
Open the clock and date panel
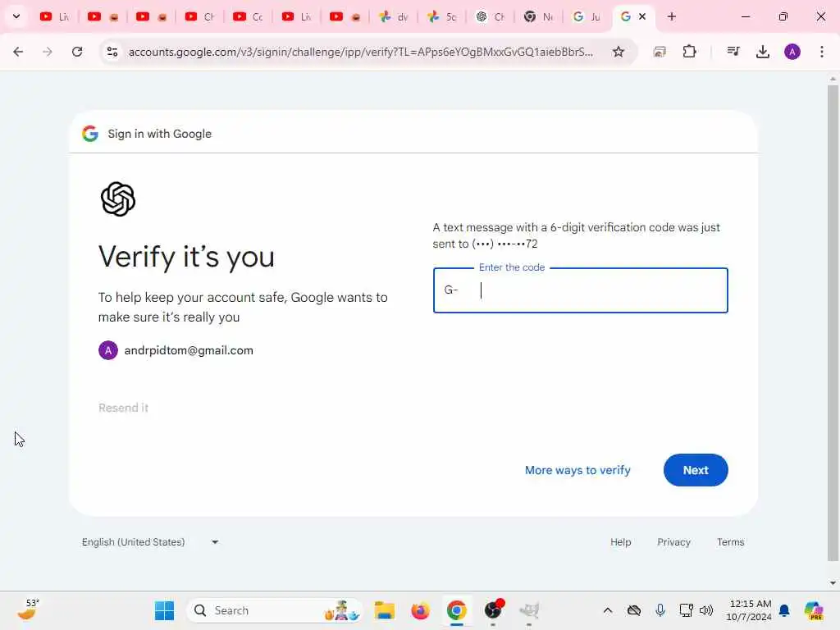pyautogui.click(x=750, y=610)
